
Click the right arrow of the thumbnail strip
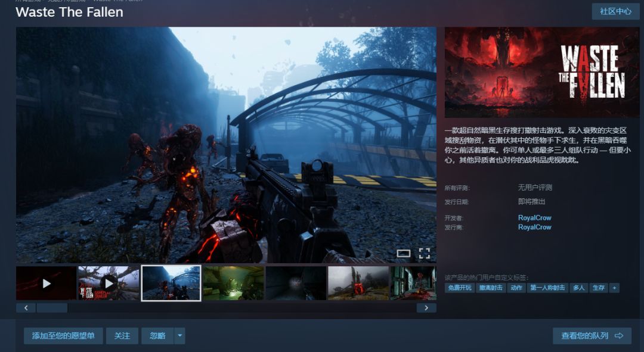click(426, 308)
